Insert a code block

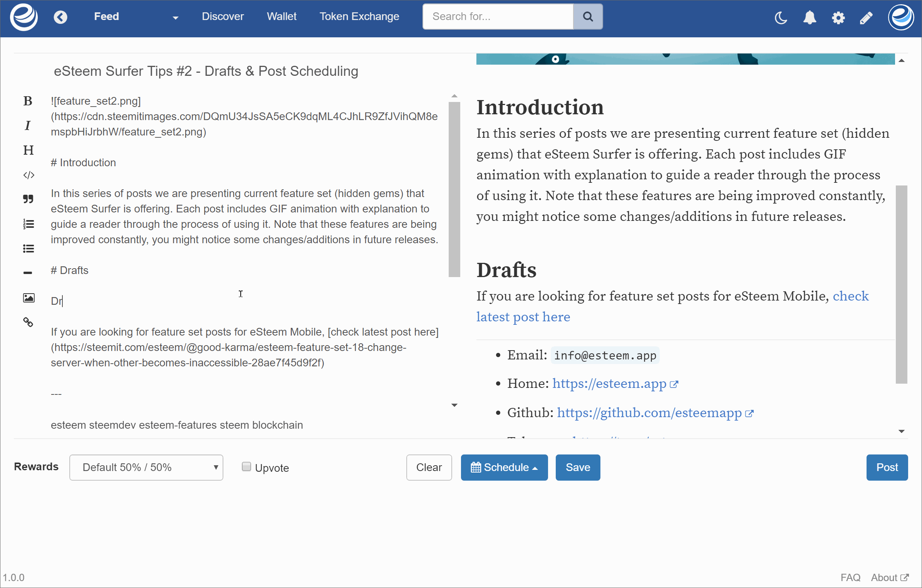click(28, 175)
